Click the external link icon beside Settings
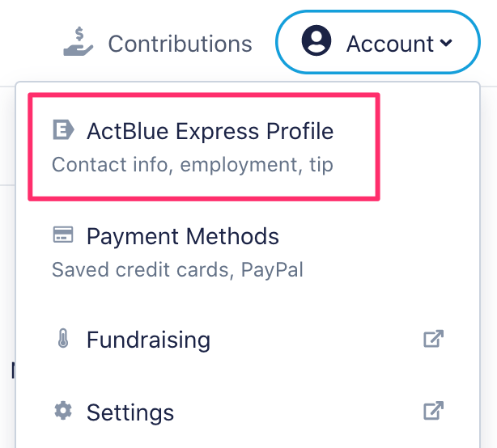Screen dimensions: 497x448 coord(433,411)
